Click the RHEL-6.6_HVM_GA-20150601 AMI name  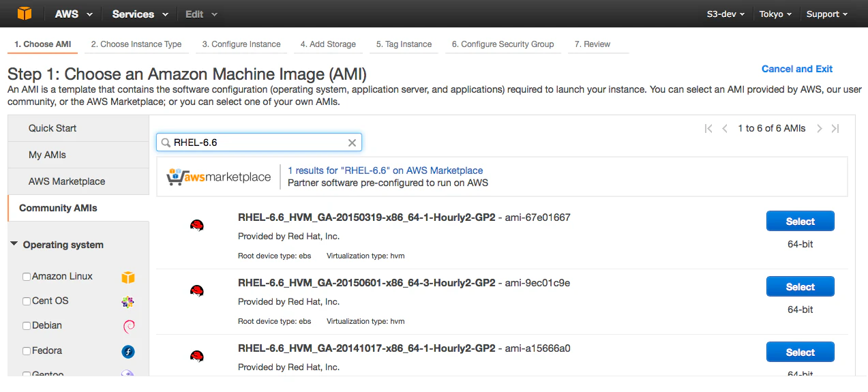pos(366,283)
